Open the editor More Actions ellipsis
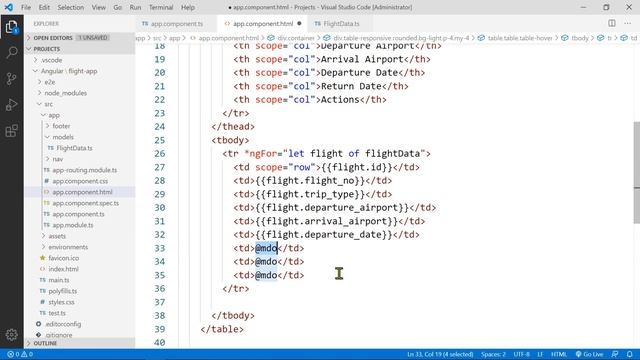The height and width of the screenshot is (360, 640). pos(627,23)
